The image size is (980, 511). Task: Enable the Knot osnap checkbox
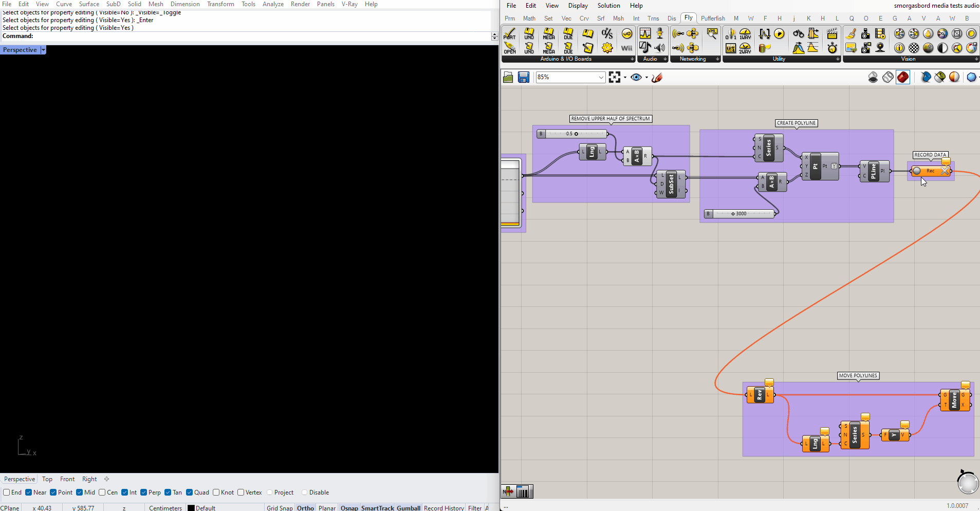pos(216,492)
